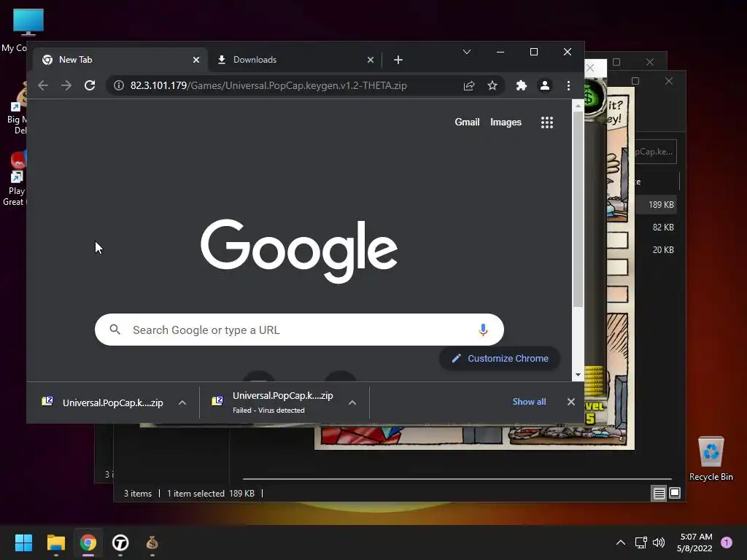The width and height of the screenshot is (747, 560).
Task: Click Chrome's vertical scrollbar thumb
Action: (x=578, y=209)
